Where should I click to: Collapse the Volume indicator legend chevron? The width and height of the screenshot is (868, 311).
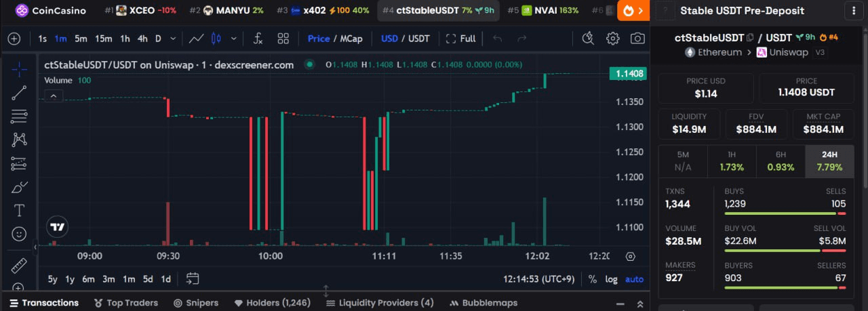point(54,96)
